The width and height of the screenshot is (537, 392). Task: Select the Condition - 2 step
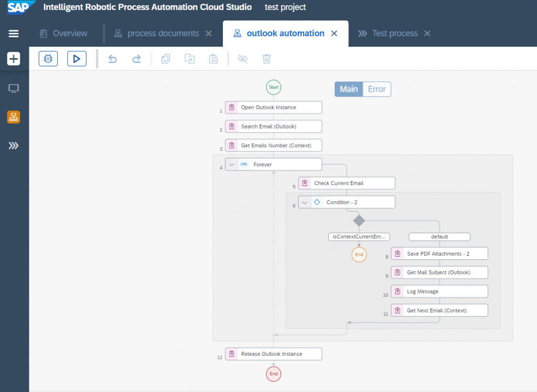(x=347, y=202)
